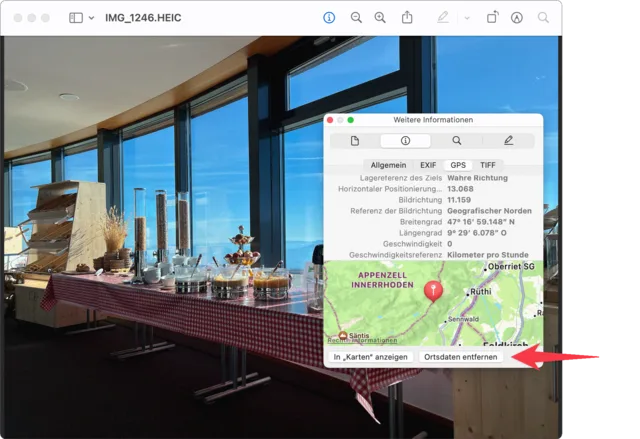Switch to the GPS tab

458,165
